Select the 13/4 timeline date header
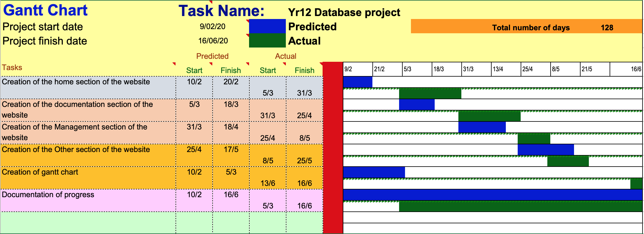Image resolution: width=644 pixels, height=234 pixels. click(506, 69)
